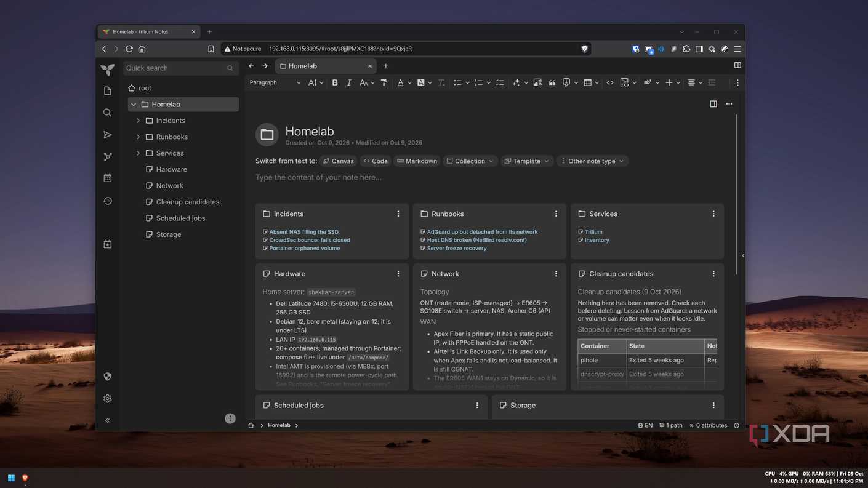Expand the Incidents tree folder
The image size is (868, 488).
point(138,121)
